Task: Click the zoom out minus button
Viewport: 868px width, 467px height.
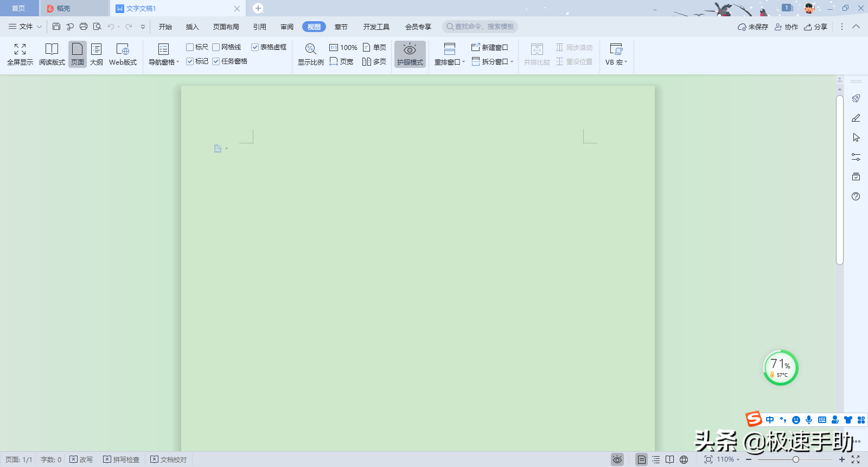Action: (749, 459)
